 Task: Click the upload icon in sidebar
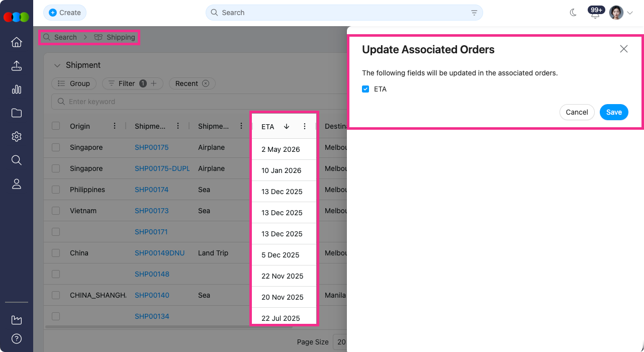[x=17, y=66]
